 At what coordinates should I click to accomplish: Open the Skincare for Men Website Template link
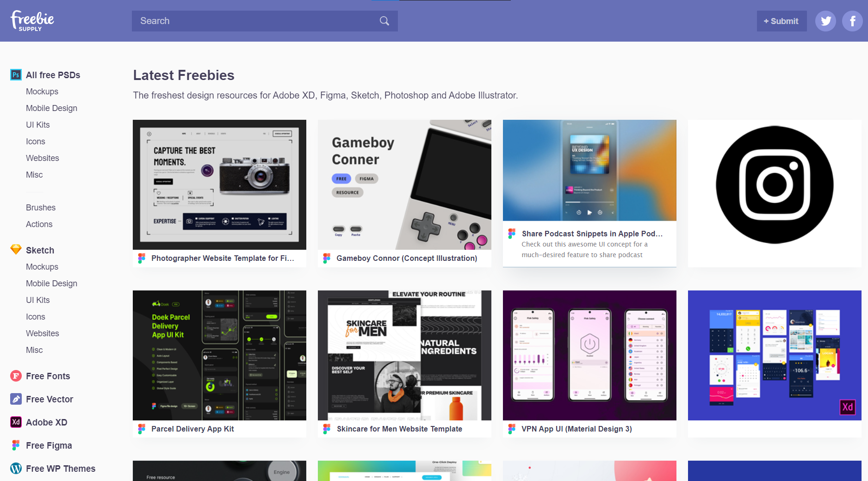pyautogui.click(x=399, y=429)
